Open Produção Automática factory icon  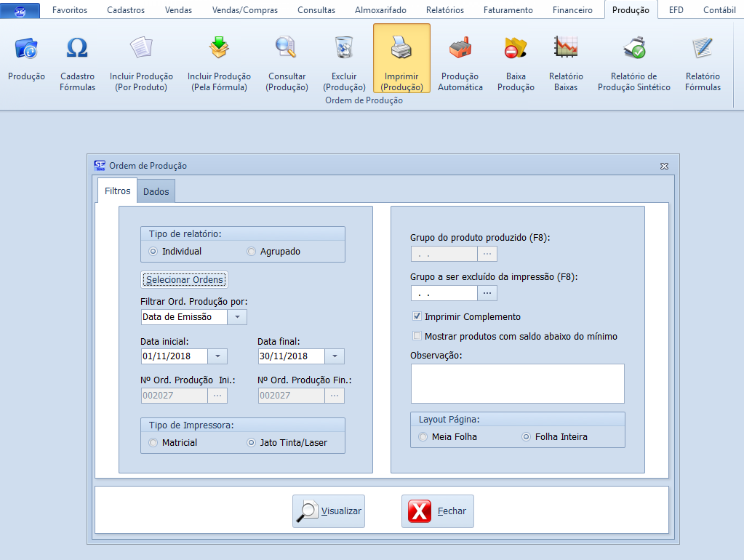460,49
